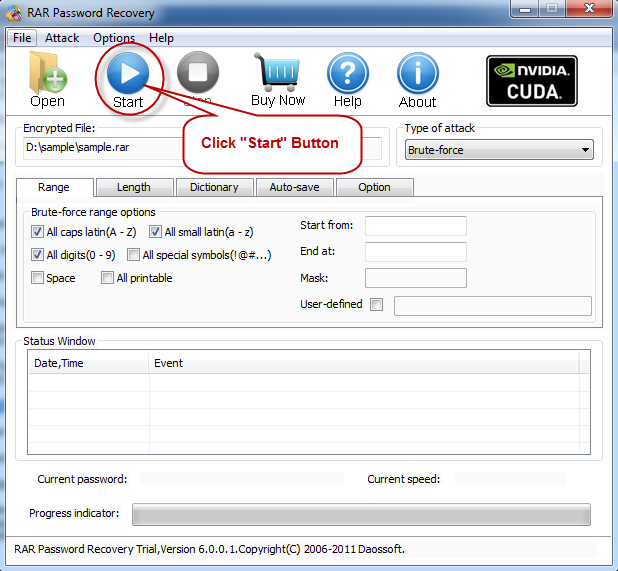Open the Help menu

(x=161, y=38)
